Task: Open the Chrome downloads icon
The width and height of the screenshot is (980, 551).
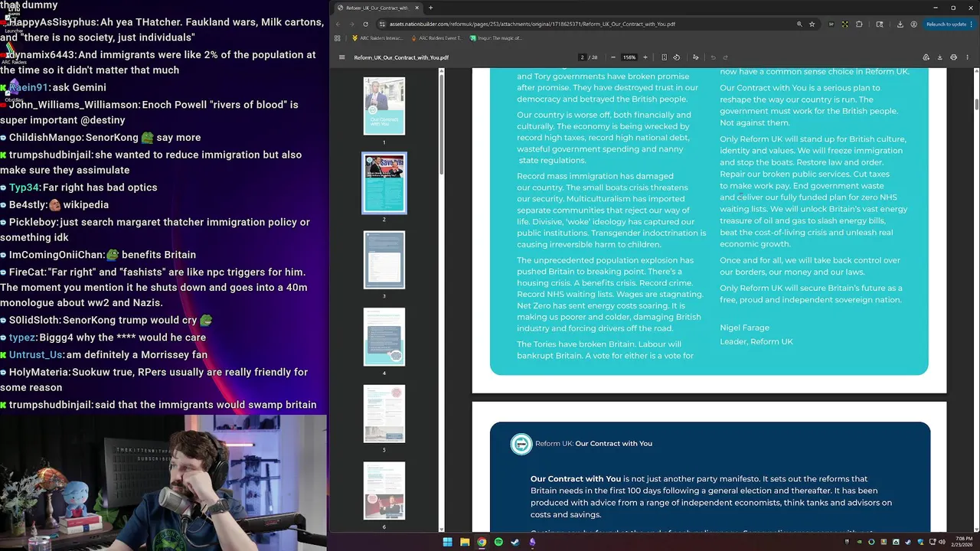Action: (x=900, y=24)
